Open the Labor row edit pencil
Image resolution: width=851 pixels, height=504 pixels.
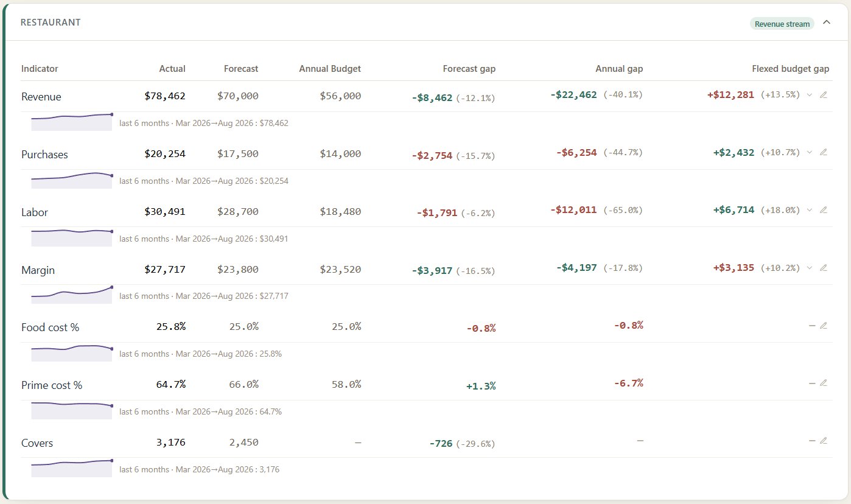[x=824, y=210]
